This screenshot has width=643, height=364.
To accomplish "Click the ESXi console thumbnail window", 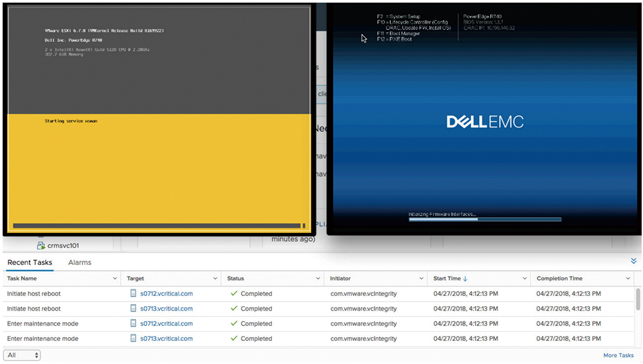I will click(159, 119).
